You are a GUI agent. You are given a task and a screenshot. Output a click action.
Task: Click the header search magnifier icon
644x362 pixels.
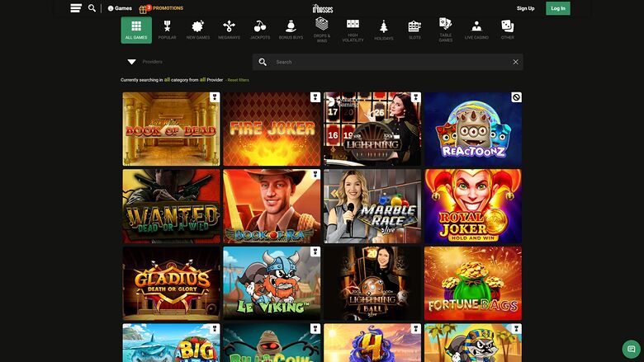click(x=92, y=8)
